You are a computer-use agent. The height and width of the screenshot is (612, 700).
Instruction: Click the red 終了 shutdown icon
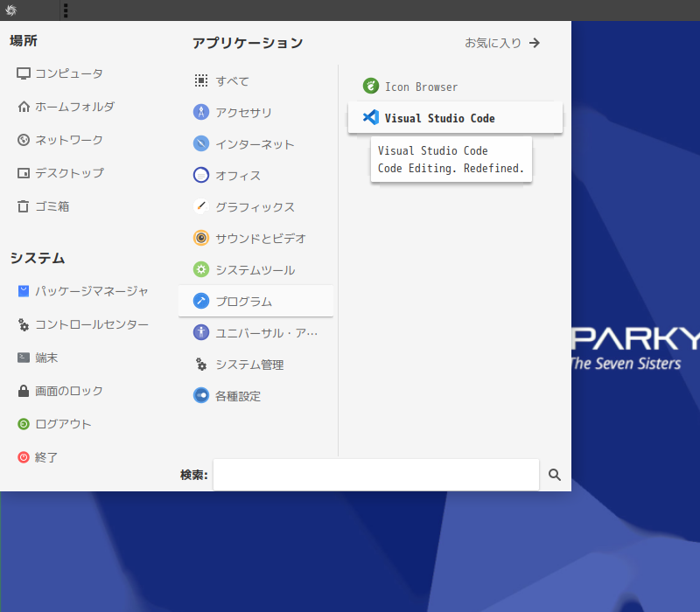pyautogui.click(x=24, y=457)
